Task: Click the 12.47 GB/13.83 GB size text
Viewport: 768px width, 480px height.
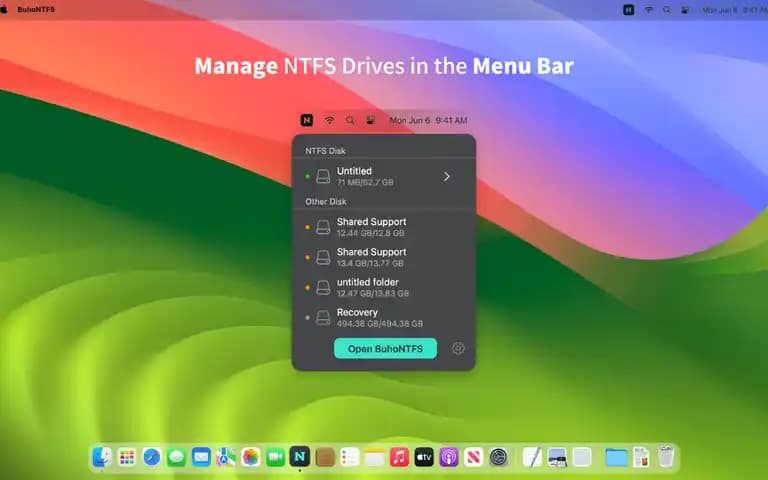Action: (x=373, y=293)
